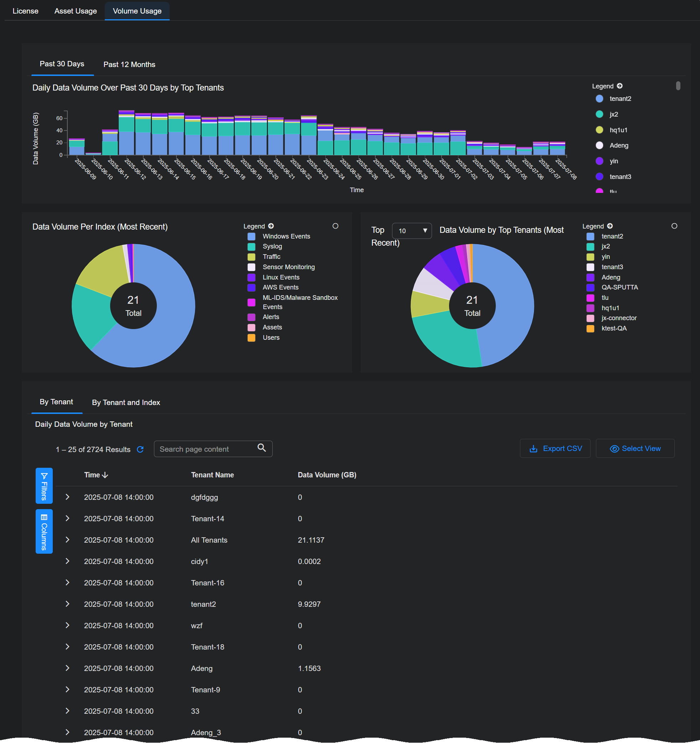Toggle circle button on Top Tenants chart

click(x=674, y=226)
